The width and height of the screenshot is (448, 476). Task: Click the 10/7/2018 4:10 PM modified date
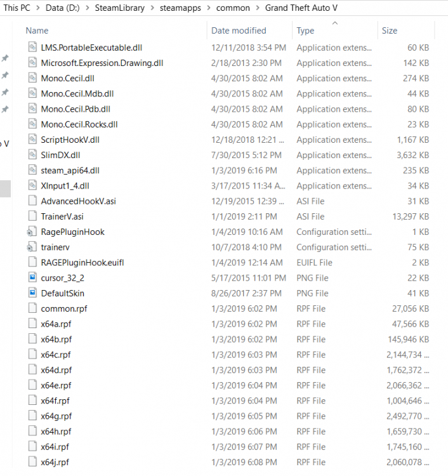pos(246,247)
